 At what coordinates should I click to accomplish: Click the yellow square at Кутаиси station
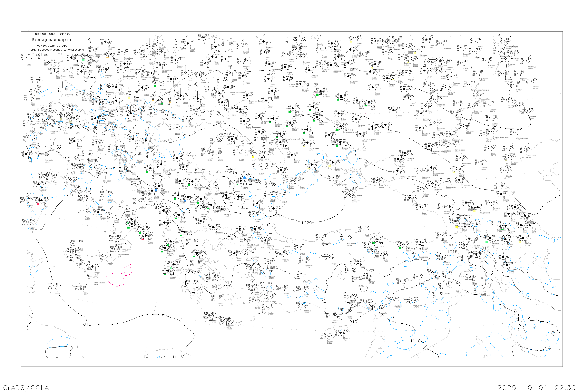(x=456, y=228)
